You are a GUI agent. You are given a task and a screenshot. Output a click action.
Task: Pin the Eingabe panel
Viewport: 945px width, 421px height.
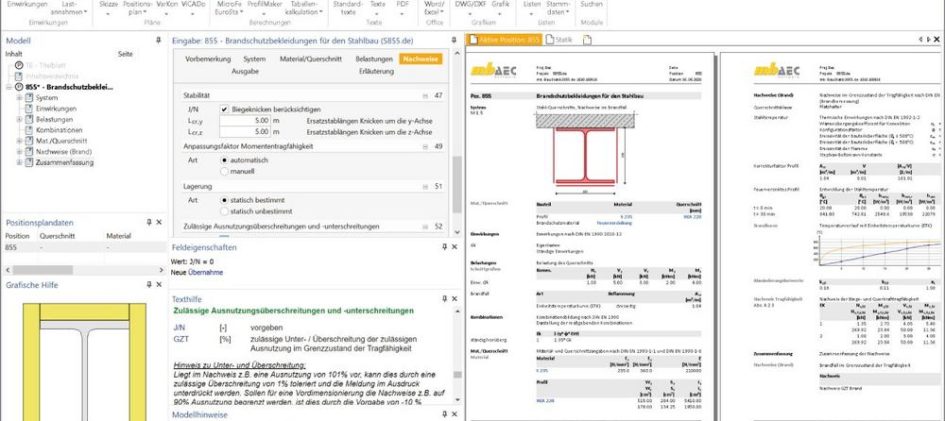tap(454, 40)
